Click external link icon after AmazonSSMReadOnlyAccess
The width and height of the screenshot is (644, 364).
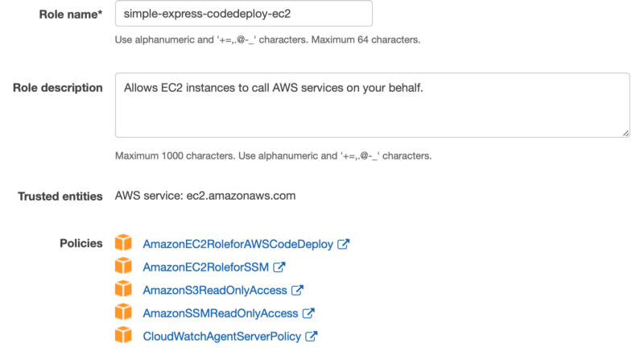[308, 313]
